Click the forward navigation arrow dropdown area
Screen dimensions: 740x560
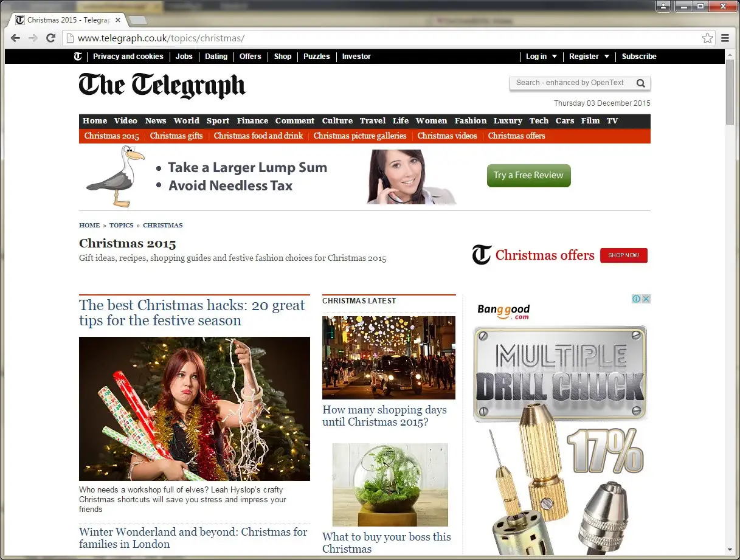coord(32,38)
